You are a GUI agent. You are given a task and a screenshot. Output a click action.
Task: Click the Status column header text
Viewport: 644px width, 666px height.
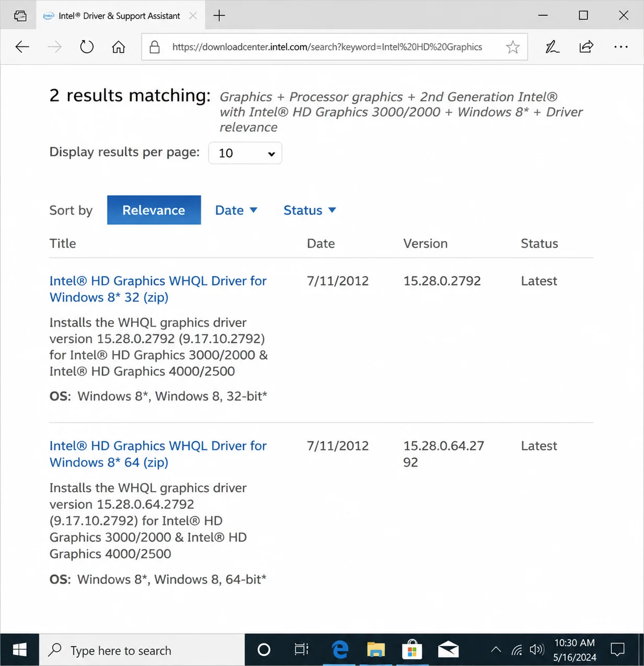tap(540, 243)
